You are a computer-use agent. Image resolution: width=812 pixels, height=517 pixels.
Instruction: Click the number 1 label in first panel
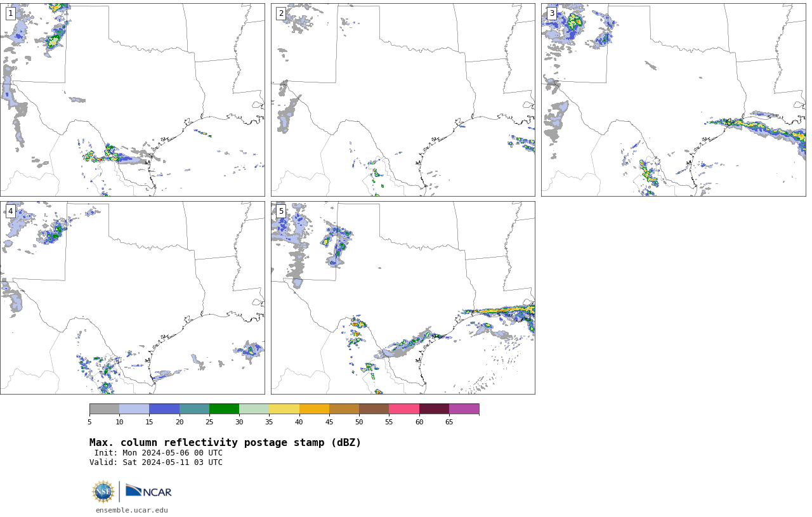(11, 13)
